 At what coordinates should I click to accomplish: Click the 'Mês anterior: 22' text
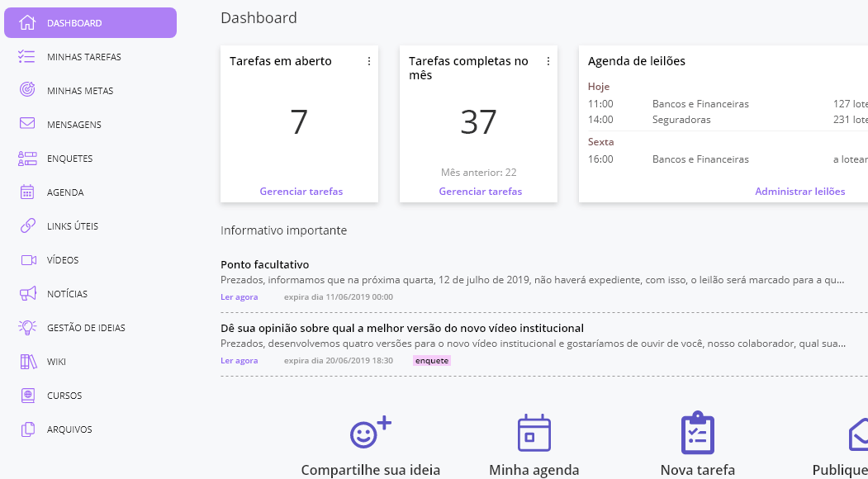[479, 173]
